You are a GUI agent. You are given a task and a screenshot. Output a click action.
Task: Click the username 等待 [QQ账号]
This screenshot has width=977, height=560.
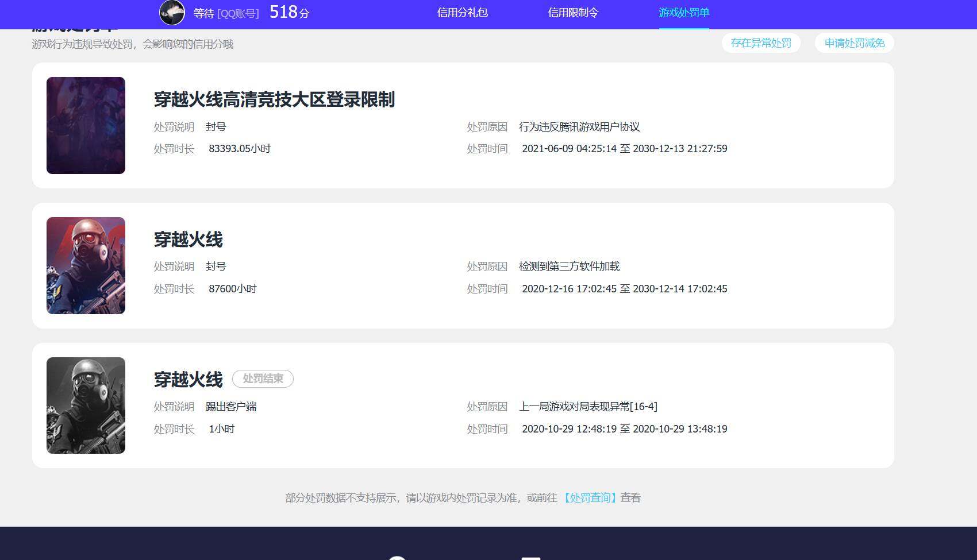coord(226,13)
